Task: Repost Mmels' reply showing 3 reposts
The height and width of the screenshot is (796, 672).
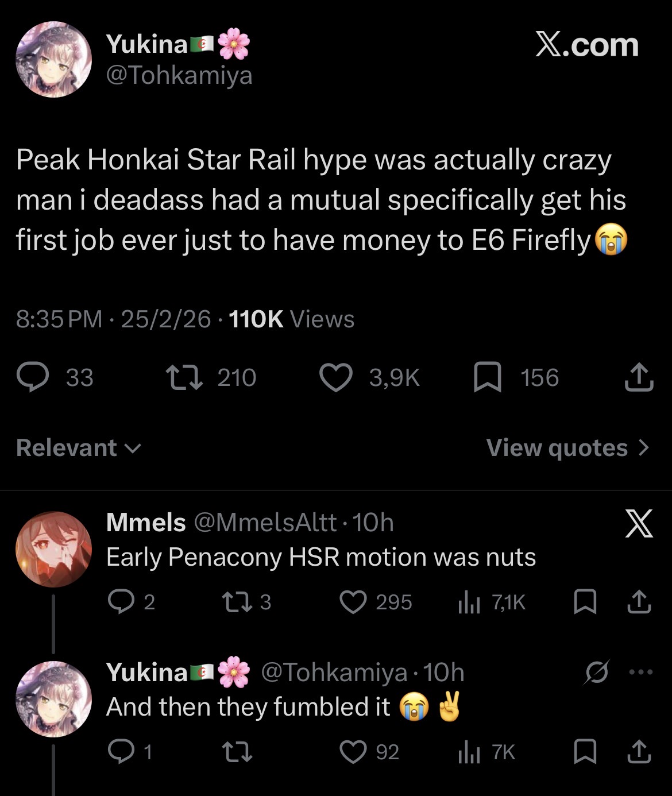Action: click(233, 602)
